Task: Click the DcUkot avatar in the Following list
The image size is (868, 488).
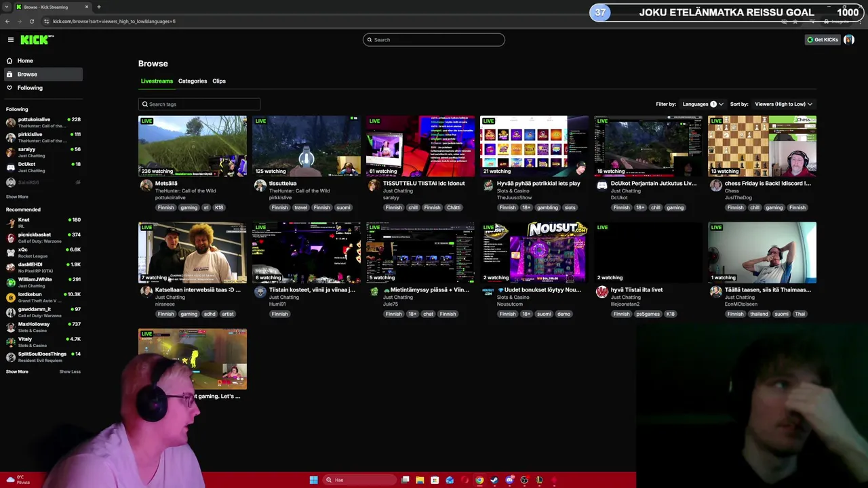Action: point(10,167)
